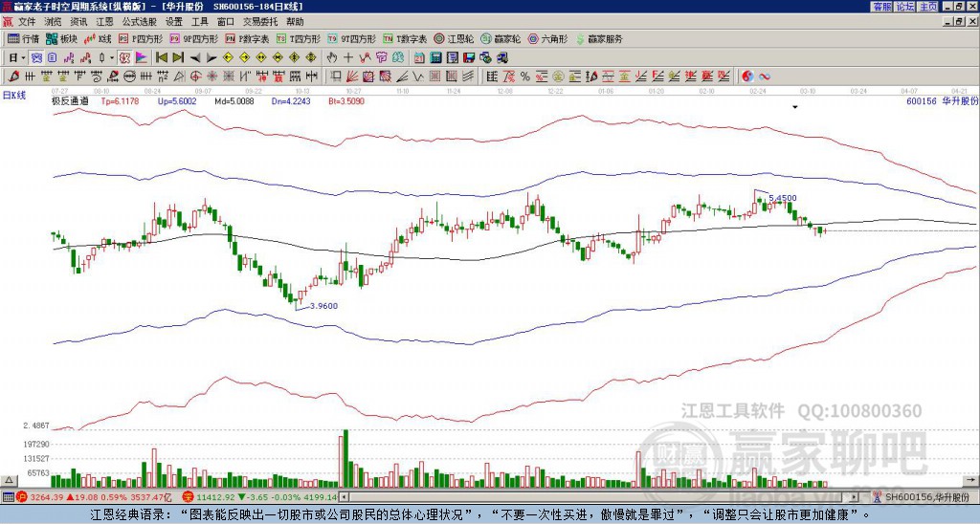Viewport: 980px width, 524px height.
Task: Launch the 江恩轮 Gann wheel
Action: (x=454, y=38)
